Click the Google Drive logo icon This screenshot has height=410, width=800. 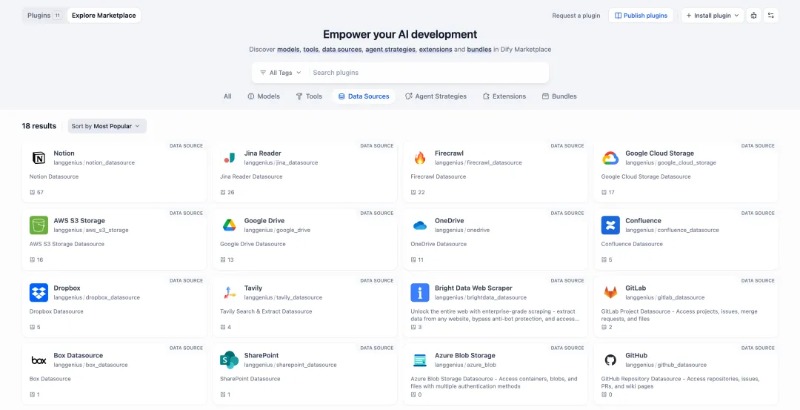tap(229, 225)
